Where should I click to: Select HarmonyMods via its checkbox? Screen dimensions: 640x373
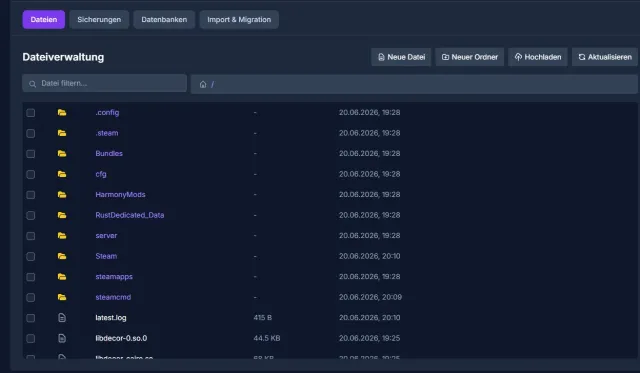coord(31,195)
